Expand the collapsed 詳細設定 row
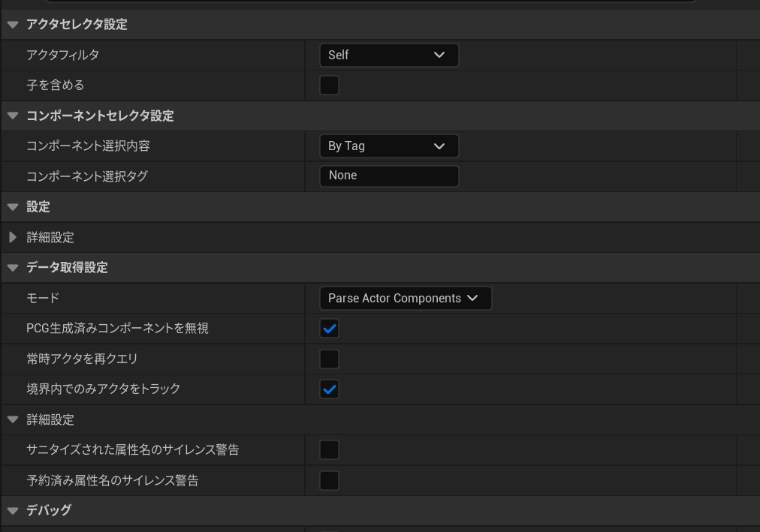 (x=13, y=237)
